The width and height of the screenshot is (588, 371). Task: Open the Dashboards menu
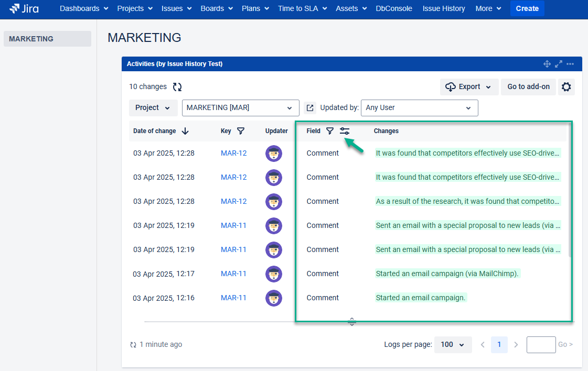84,8
